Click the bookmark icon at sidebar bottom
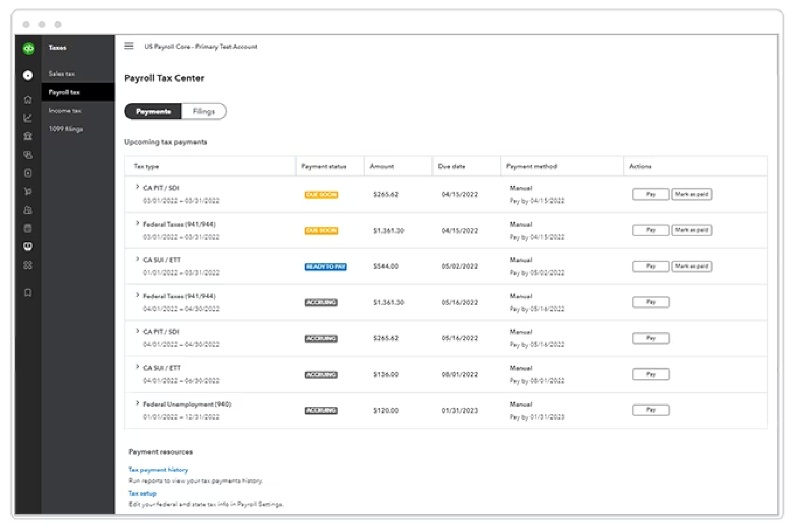 pyautogui.click(x=28, y=293)
